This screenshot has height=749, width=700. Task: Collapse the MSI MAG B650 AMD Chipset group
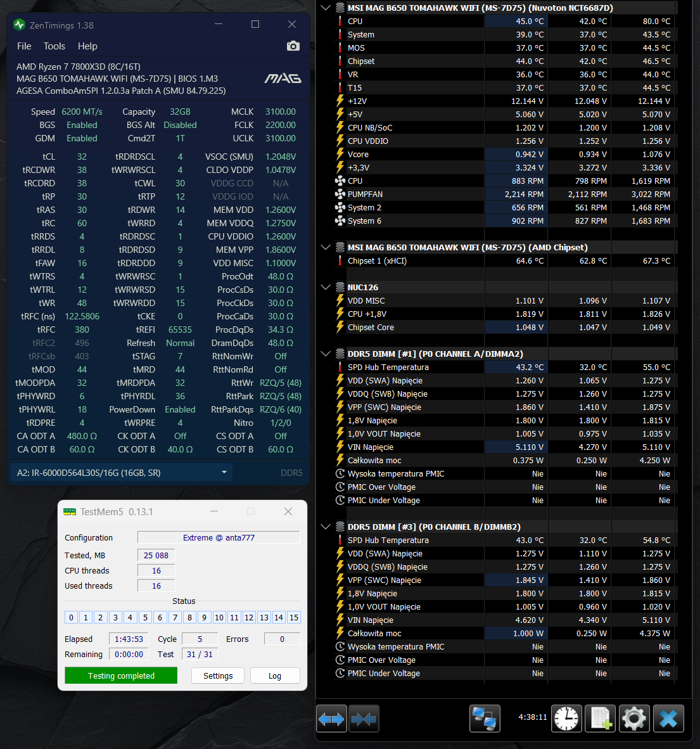point(326,247)
